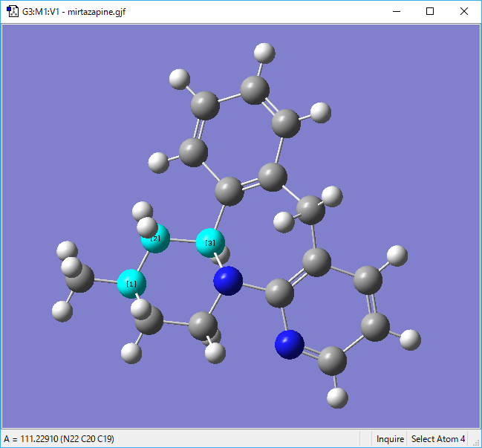Close the mirtazapine.gjf window
The width and height of the screenshot is (482, 448).
point(464,12)
